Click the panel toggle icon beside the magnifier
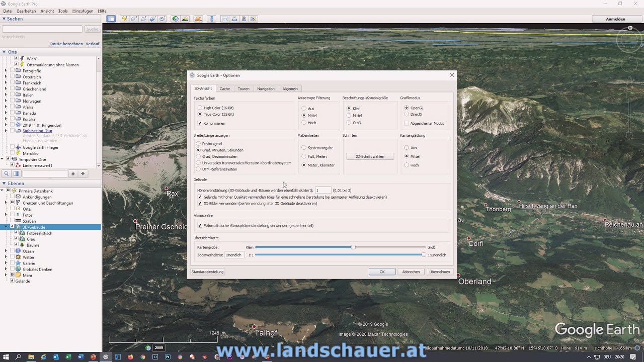 (x=16, y=173)
